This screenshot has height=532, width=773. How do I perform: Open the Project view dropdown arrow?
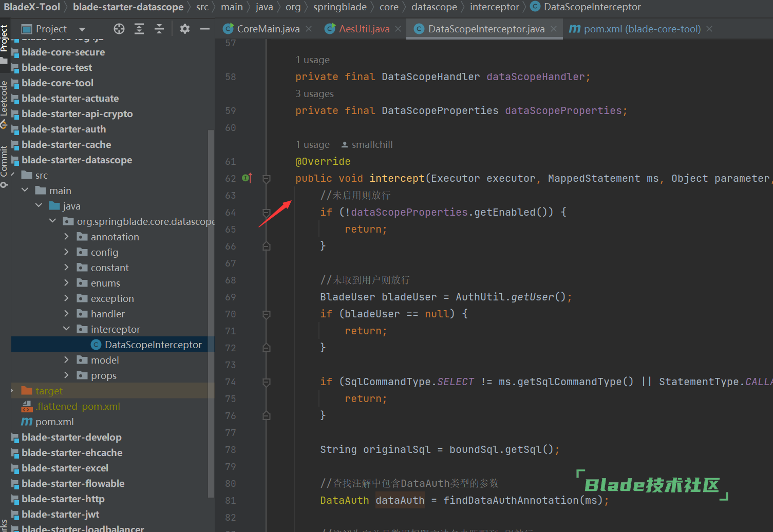pyautogui.click(x=82, y=29)
